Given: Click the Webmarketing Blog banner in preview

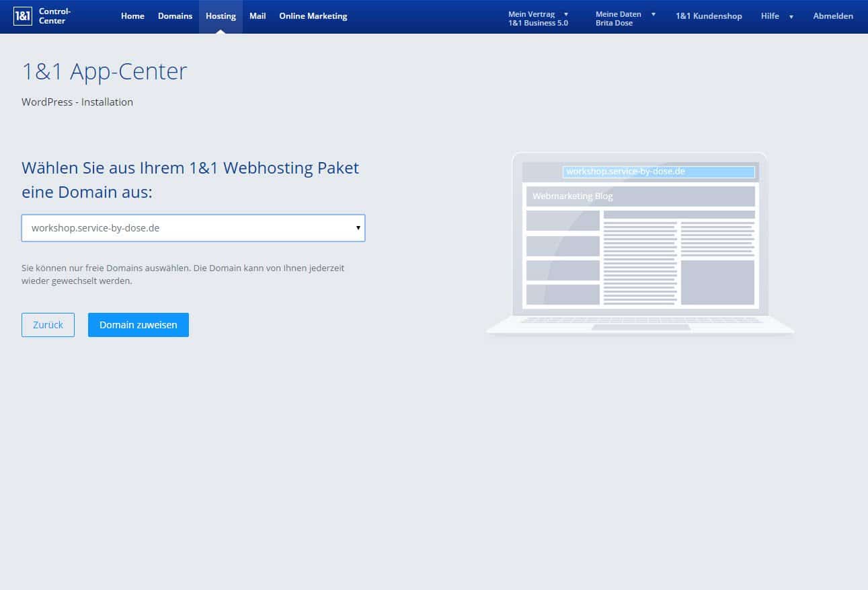Looking at the screenshot, I should (x=640, y=196).
